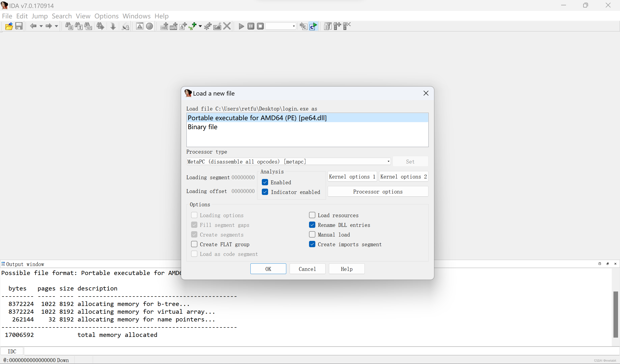
Task: Close the Load a new file dialog
Action: [x=426, y=93]
